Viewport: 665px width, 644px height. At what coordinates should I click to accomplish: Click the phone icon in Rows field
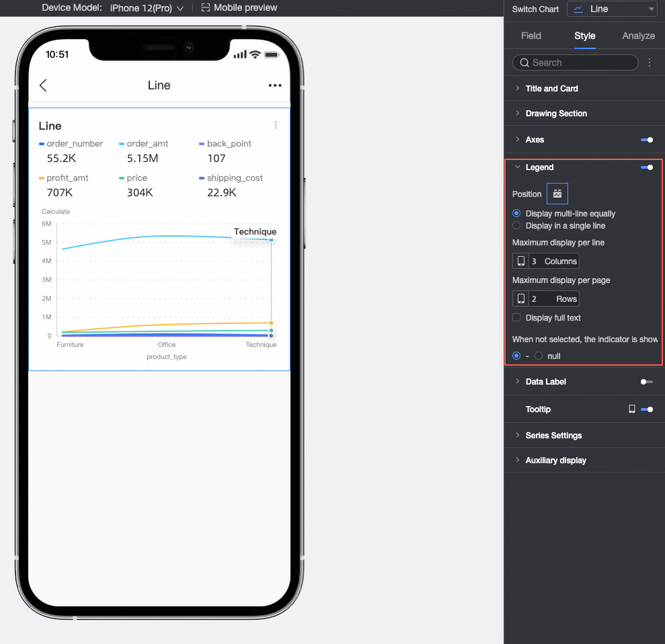click(x=521, y=299)
